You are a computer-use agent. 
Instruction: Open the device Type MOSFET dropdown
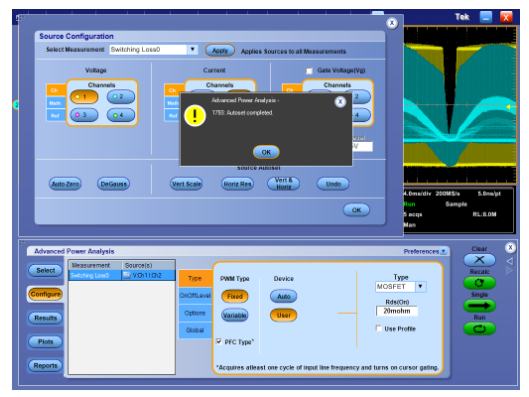coord(420,287)
